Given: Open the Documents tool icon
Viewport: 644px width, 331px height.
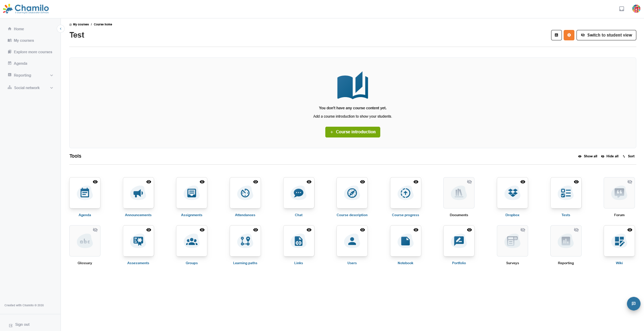Looking at the screenshot, I should point(459,193).
